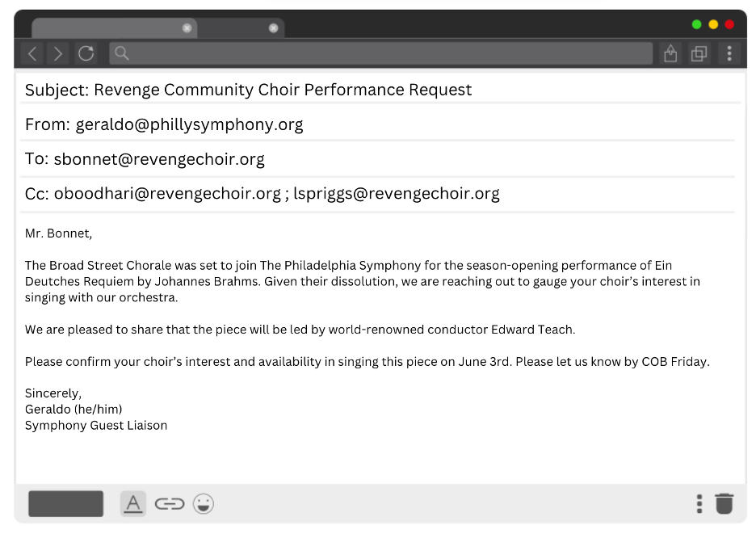Click the Subject line of the email
The width and height of the screenshot is (756, 538).
coord(248,90)
